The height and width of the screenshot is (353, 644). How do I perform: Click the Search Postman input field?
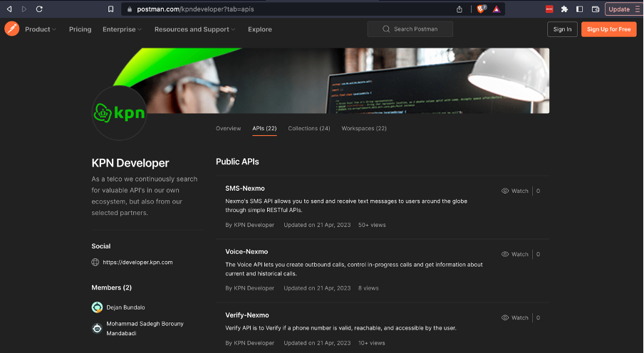tap(410, 29)
